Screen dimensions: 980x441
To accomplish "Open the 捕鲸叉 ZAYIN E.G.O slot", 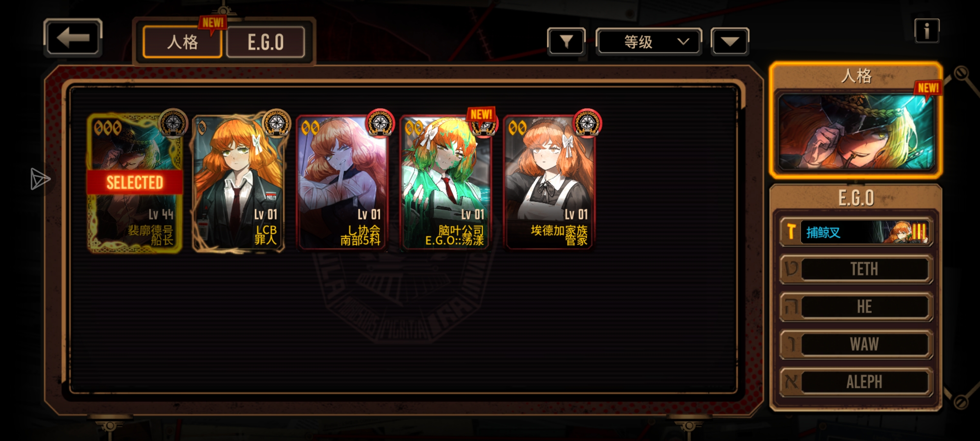I will pyautogui.click(x=856, y=232).
